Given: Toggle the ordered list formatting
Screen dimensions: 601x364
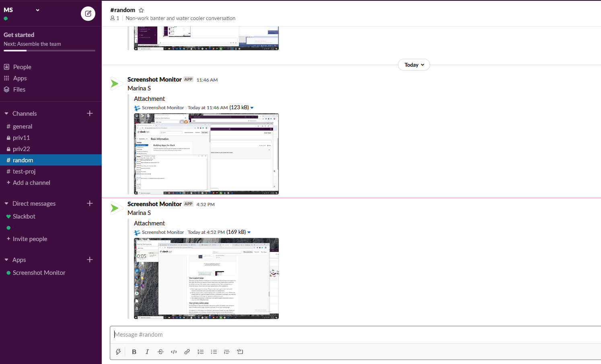Looking at the screenshot, I should pos(200,352).
